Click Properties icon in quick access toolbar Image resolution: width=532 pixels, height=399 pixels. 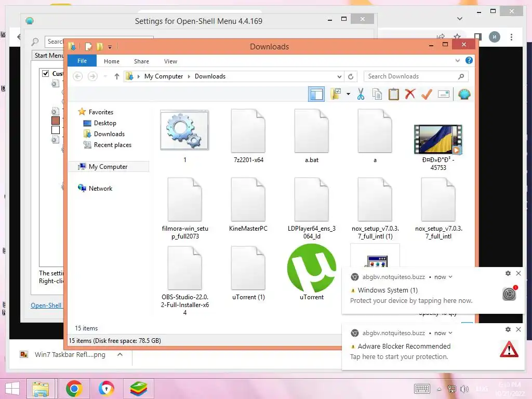(x=88, y=46)
